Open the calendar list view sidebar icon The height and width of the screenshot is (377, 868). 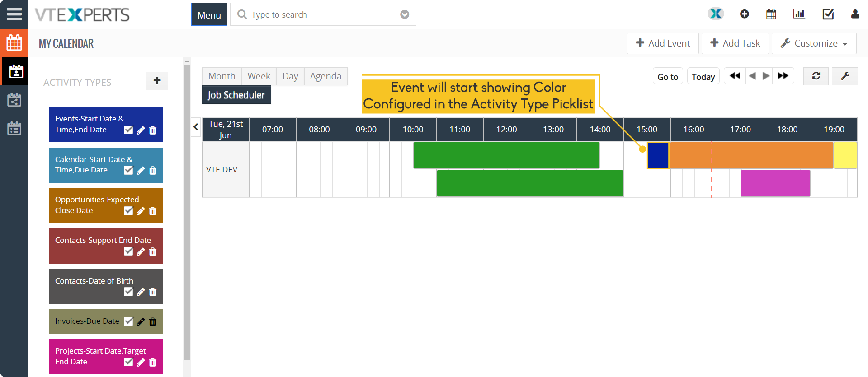[x=14, y=128]
